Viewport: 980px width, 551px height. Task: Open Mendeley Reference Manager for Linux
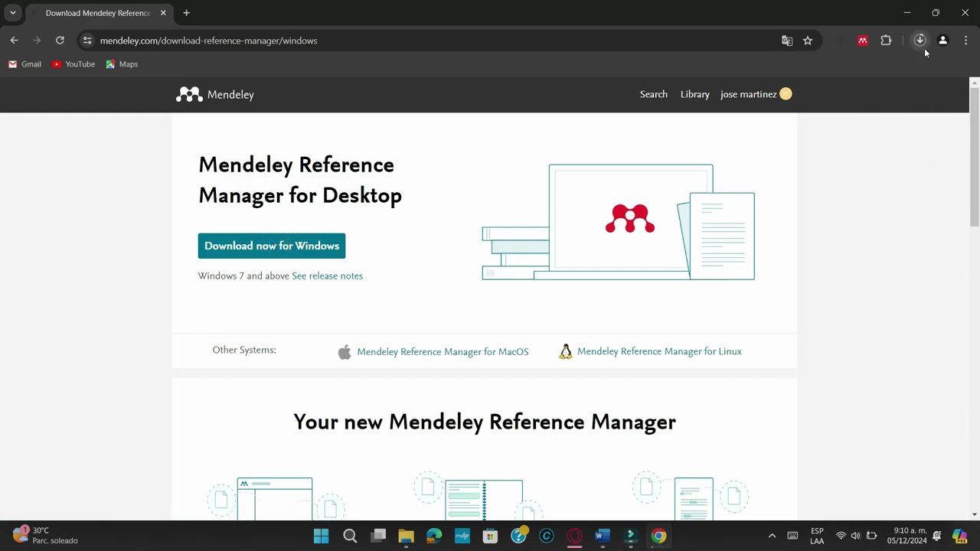point(659,351)
